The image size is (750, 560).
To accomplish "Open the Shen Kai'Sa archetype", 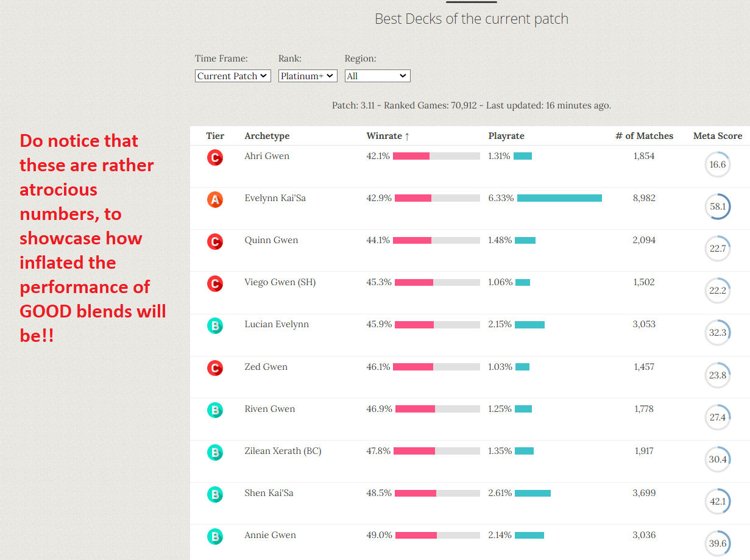I will 269,493.
